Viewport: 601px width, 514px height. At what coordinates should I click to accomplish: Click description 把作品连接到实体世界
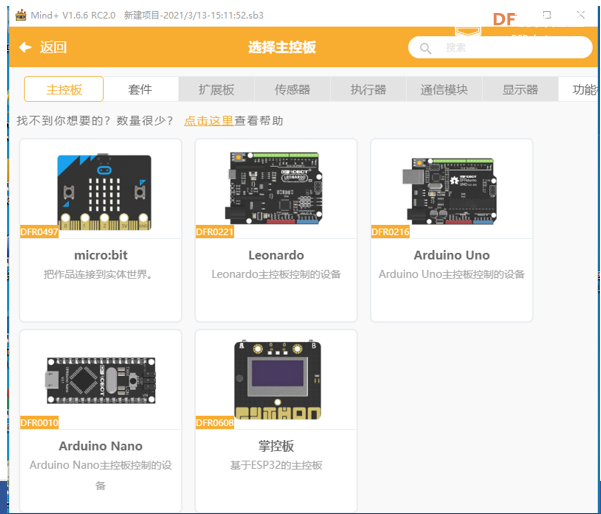[98, 274]
